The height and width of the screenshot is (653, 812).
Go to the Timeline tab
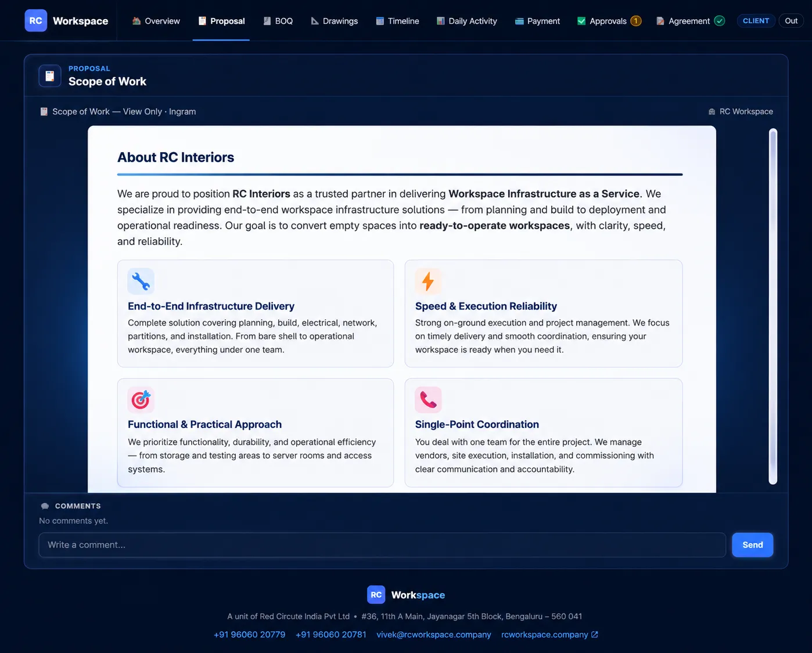click(x=397, y=21)
